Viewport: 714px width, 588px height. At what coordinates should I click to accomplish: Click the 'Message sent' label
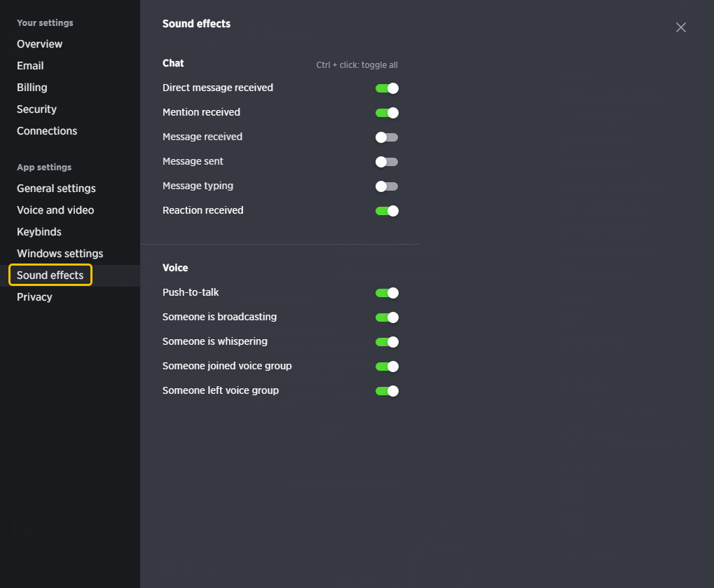coord(193,162)
